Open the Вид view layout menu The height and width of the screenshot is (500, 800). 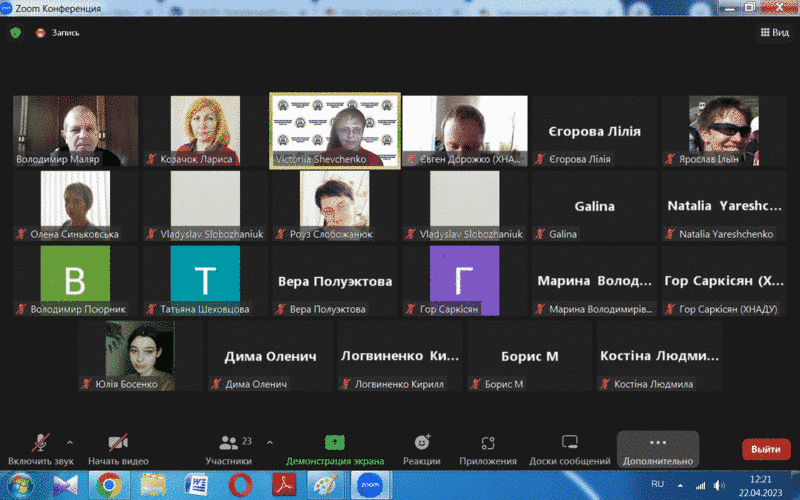(x=774, y=32)
